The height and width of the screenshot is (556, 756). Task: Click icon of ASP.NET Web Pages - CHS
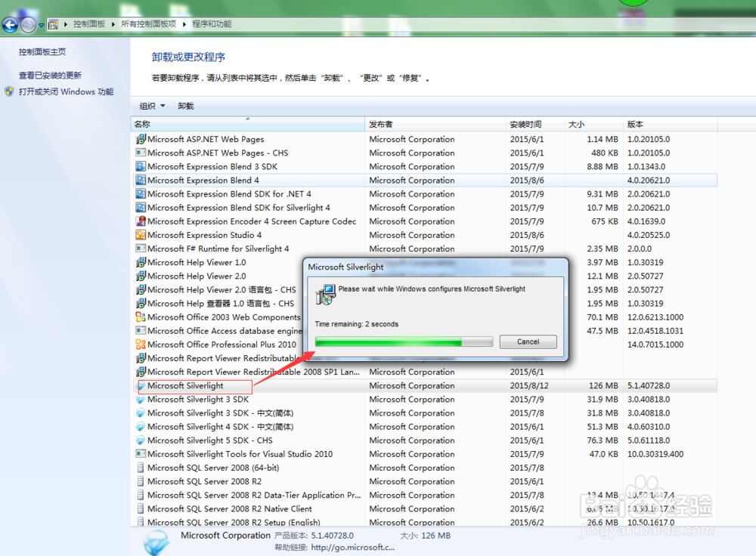(141, 153)
